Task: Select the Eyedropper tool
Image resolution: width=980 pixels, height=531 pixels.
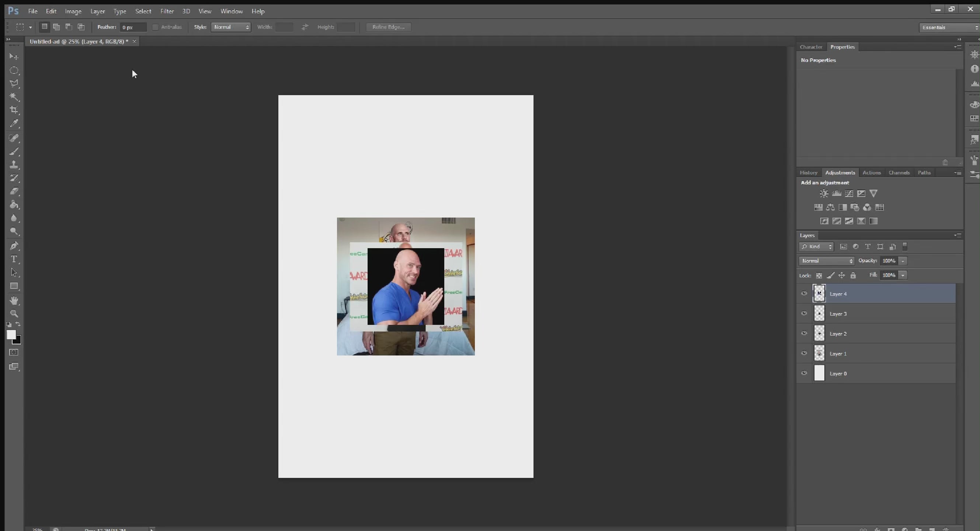Action: (x=14, y=123)
